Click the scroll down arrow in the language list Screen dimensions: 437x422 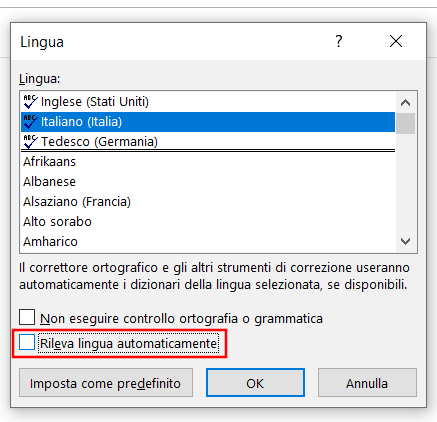tap(405, 241)
